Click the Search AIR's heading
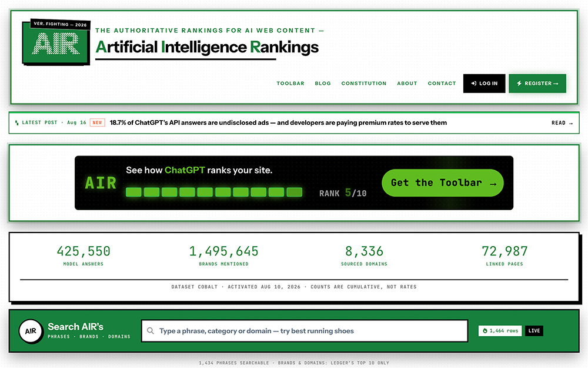Screen dimensions: 588x368 click(x=75, y=327)
